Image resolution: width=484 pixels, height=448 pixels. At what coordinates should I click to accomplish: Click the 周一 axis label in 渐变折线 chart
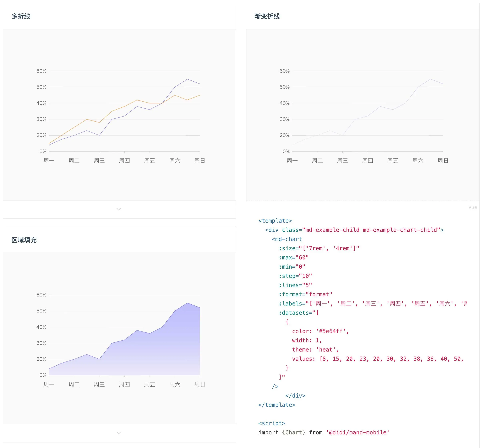[292, 161]
